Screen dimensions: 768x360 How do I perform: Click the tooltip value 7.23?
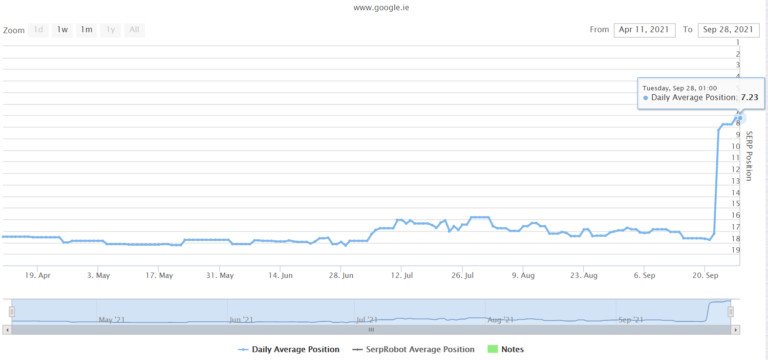(x=749, y=98)
